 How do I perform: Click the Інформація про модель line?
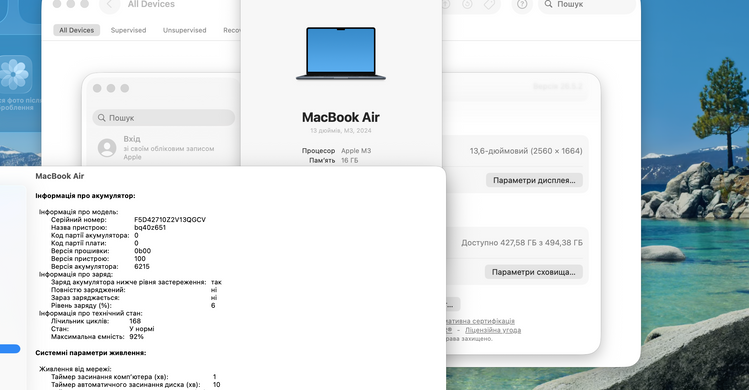point(78,212)
